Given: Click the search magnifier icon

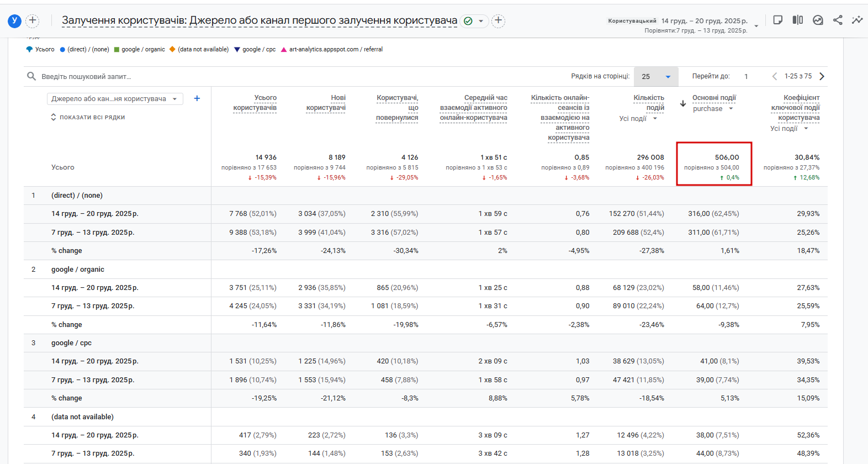Looking at the screenshot, I should pos(31,76).
